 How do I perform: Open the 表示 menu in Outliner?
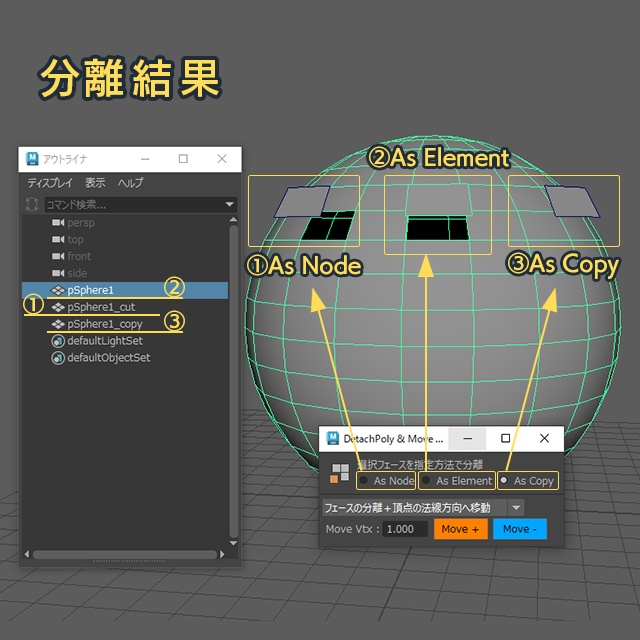(95, 183)
